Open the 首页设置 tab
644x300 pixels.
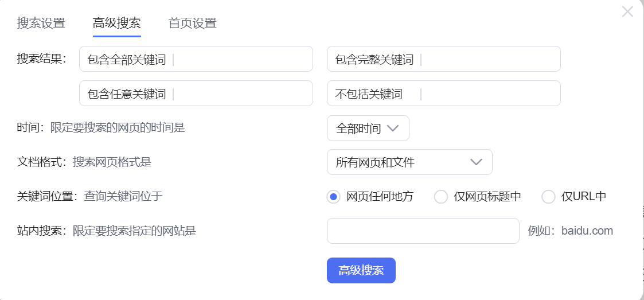(x=192, y=24)
